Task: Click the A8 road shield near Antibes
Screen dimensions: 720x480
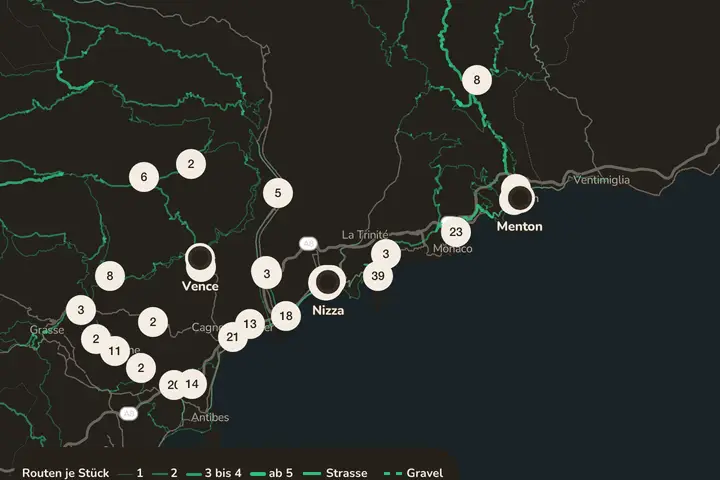Action: (x=129, y=413)
